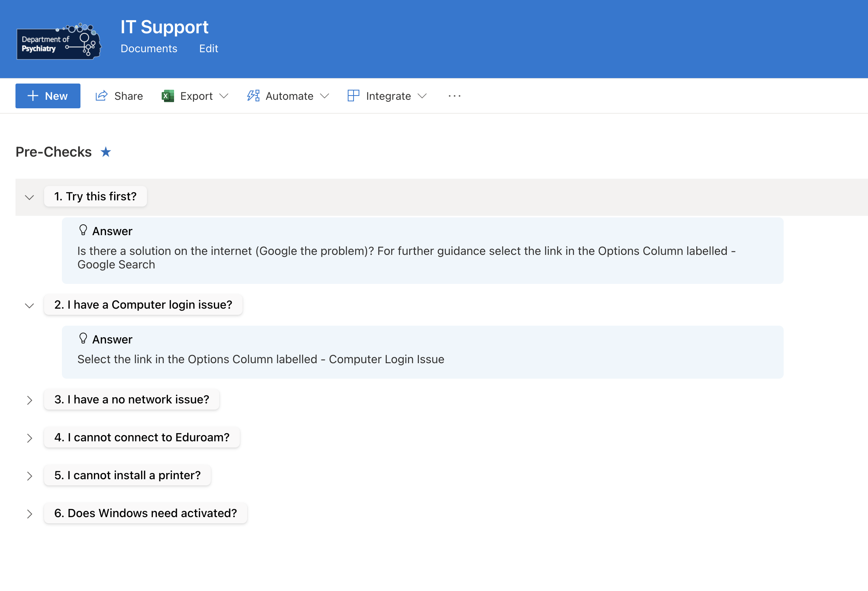Toggle the favorite star next to Pre-Checks
The width and height of the screenshot is (868, 591).
click(x=106, y=152)
